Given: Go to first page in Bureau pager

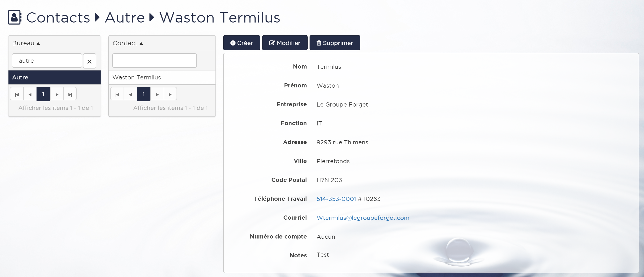Looking at the screenshot, I should click(17, 94).
